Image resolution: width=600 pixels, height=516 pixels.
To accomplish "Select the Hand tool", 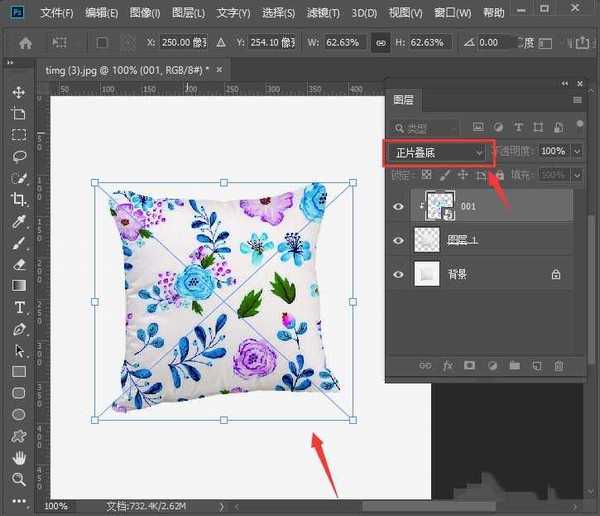I will click(x=18, y=458).
